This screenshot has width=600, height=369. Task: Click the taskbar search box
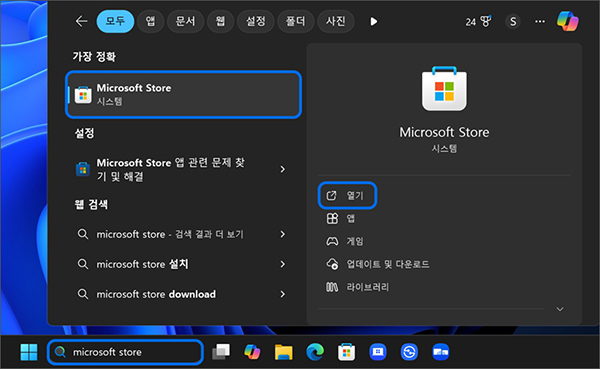click(x=125, y=352)
